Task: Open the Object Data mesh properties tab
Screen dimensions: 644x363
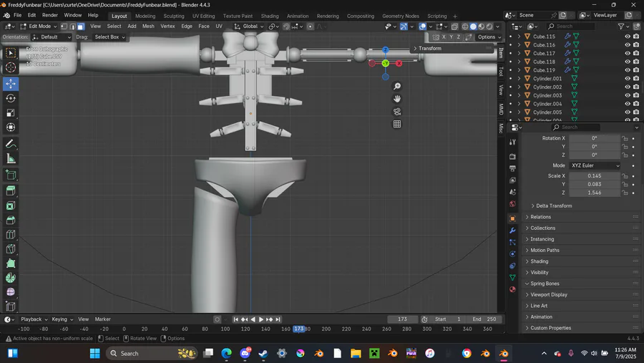Action: point(512,278)
